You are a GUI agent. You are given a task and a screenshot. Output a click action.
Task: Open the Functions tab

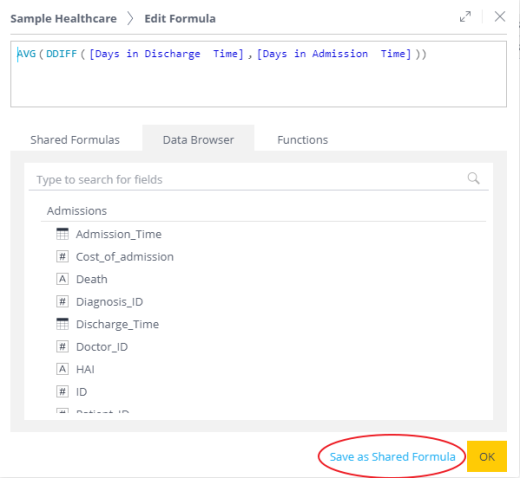point(303,140)
